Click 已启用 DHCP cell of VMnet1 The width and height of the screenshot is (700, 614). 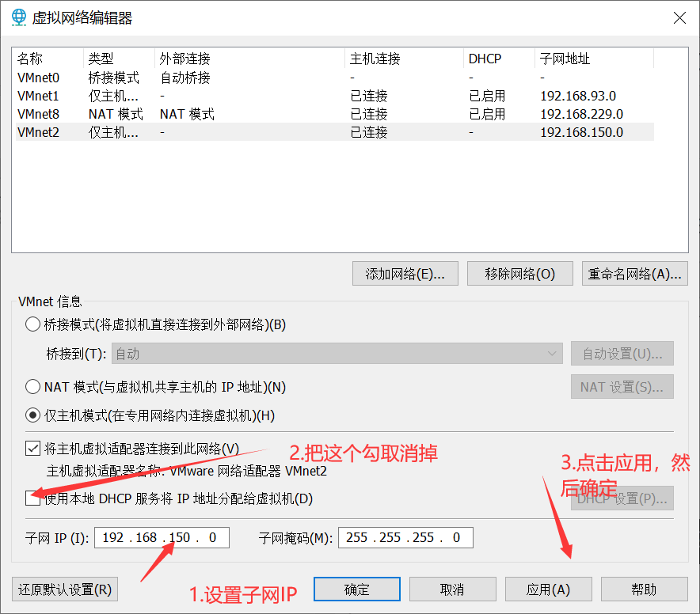487,96
